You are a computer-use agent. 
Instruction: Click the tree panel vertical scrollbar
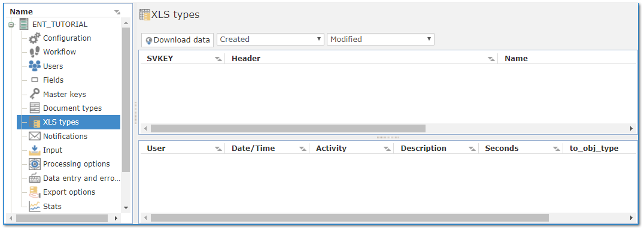pyautogui.click(x=126, y=100)
